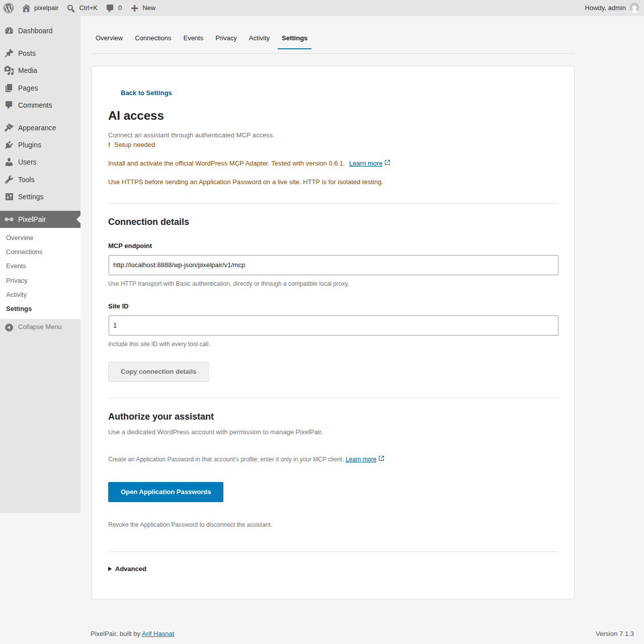644x644 pixels.
Task: Open Privacy in PixelPair submenu
Action: point(17,281)
